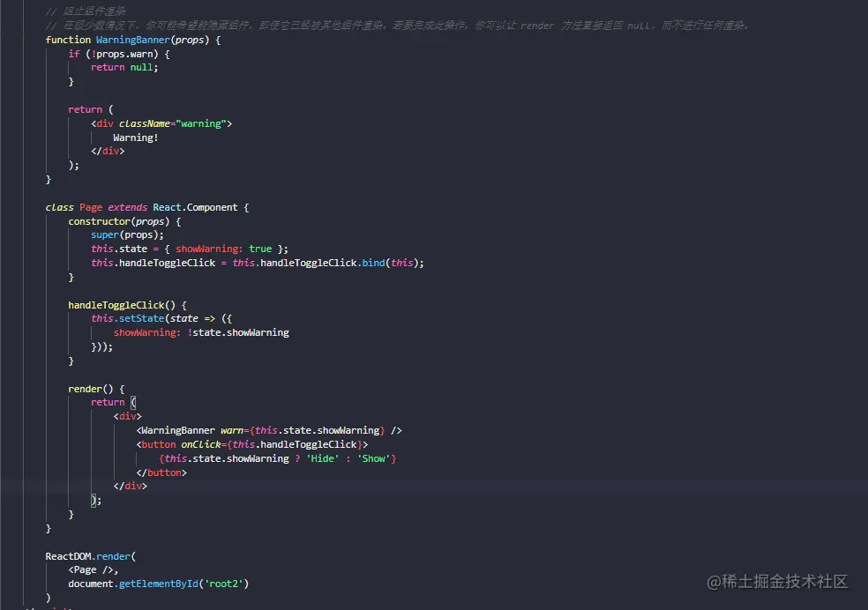The height and width of the screenshot is (610, 868).
Task: Click the WarningBanner name in the function declaration
Action: pyautogui.click(x=133, y=40)
